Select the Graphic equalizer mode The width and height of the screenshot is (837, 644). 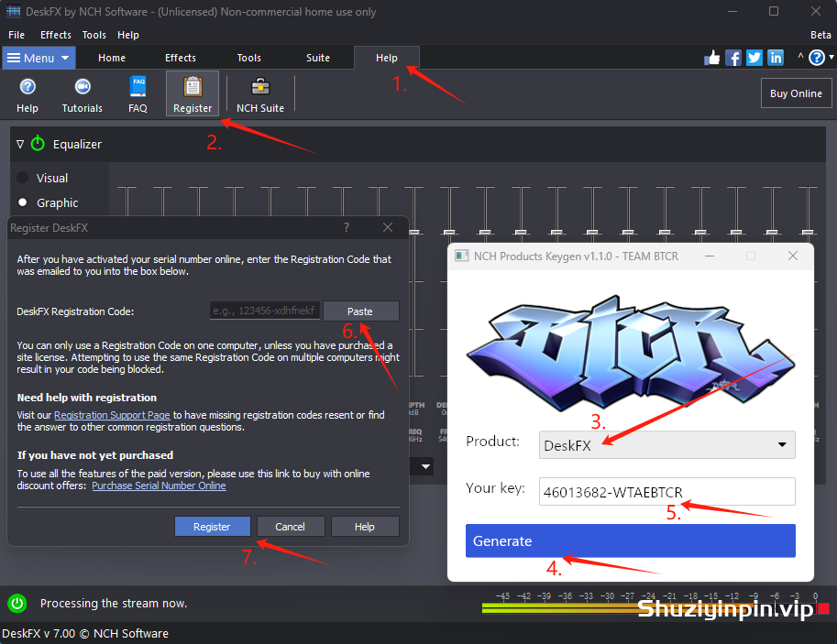pos(22,202)
